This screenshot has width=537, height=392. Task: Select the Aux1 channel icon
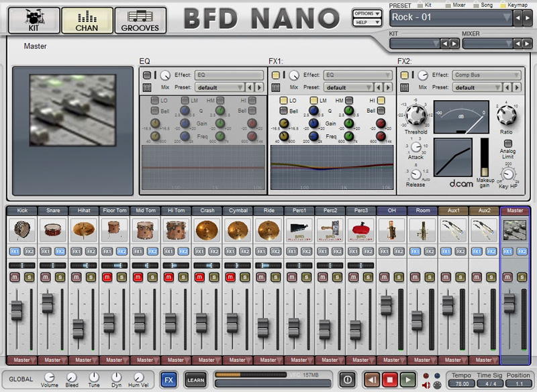coord(454,230)
